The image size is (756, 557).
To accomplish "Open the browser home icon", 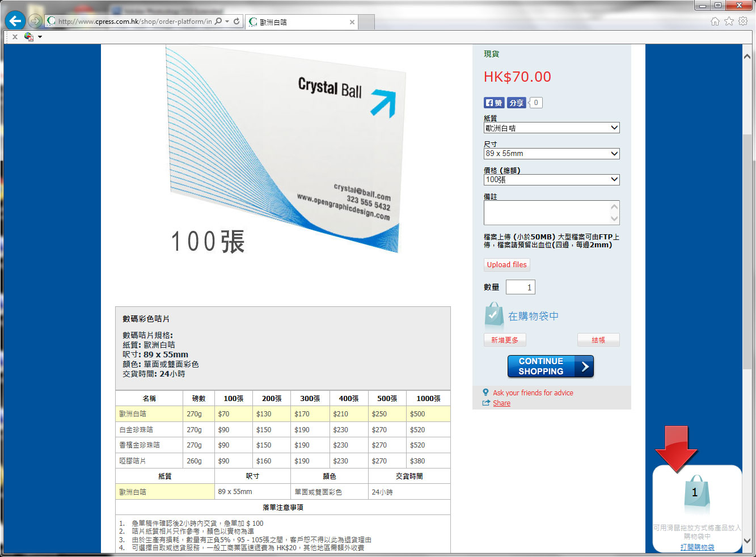I will point(715,22).
